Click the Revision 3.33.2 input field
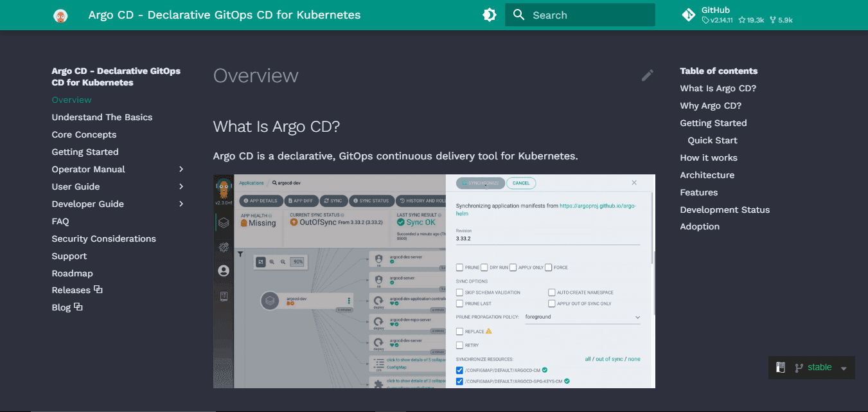 (548, 238)
